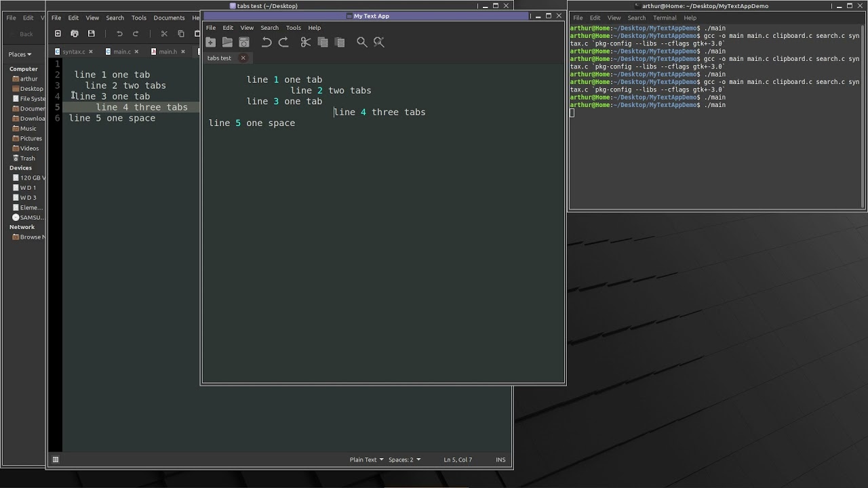Click open file icon in background editor toolbar
This screenshot has height=488, width=868.
[x=75, y=34]
